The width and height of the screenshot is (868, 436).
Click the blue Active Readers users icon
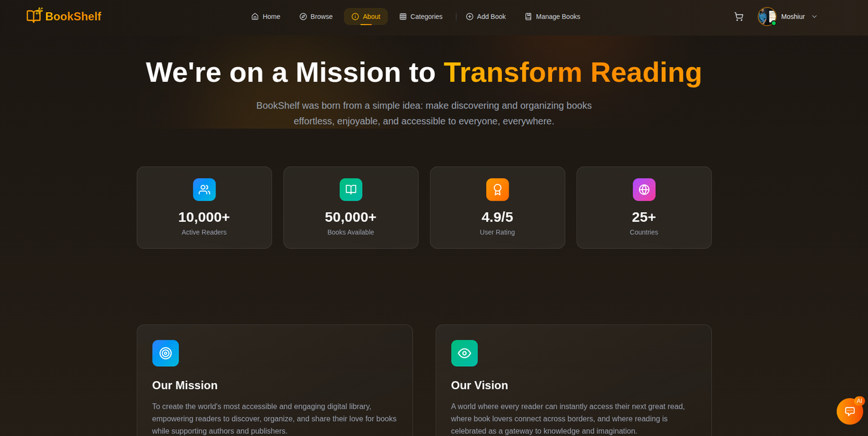click(x=204, y=190)
